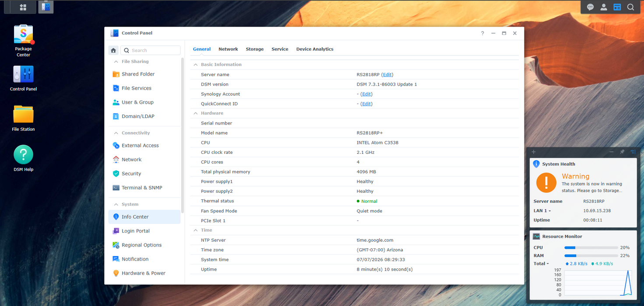Open the notifications chat bubble icon
Viewport: 644px width, 306px height.
point(590,7)
